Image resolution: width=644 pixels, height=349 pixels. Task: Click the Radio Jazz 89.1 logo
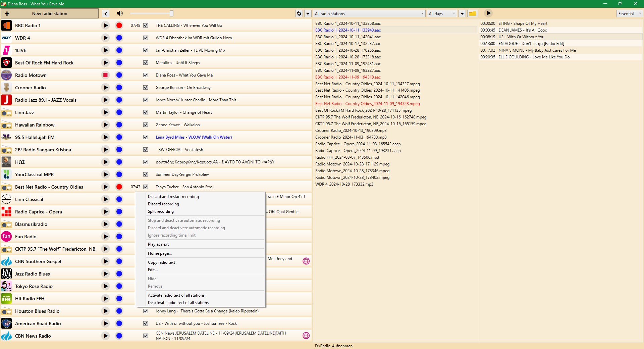(x=6, y=100)
